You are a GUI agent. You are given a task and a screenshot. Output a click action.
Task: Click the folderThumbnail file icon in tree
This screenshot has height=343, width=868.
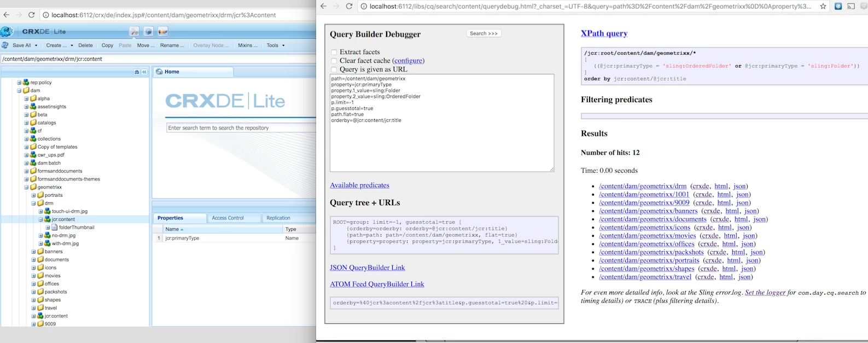(55, 228)
